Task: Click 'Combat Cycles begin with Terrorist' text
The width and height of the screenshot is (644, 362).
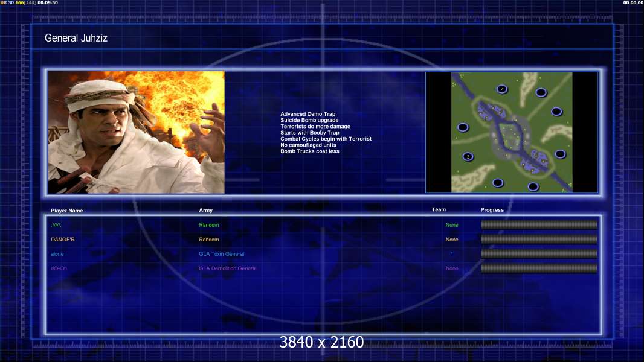Action: [x=326, y=139]
